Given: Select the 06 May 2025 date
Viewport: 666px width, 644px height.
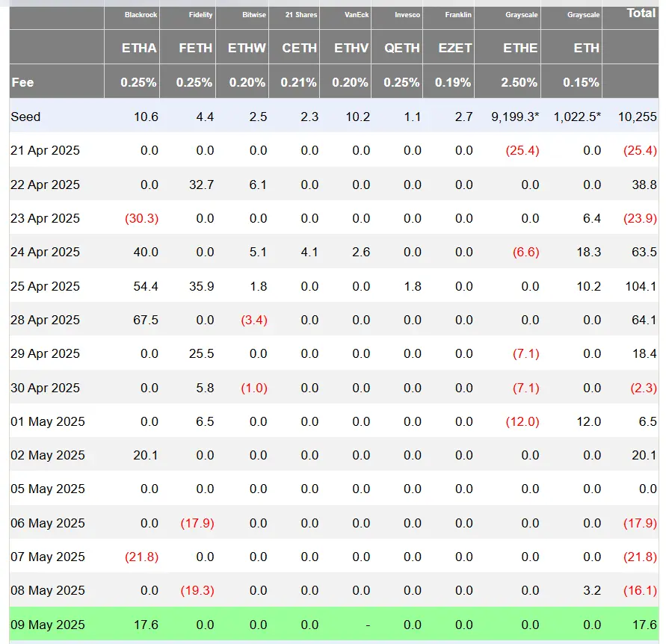Looking at the screenshot, I should [48, 522].
